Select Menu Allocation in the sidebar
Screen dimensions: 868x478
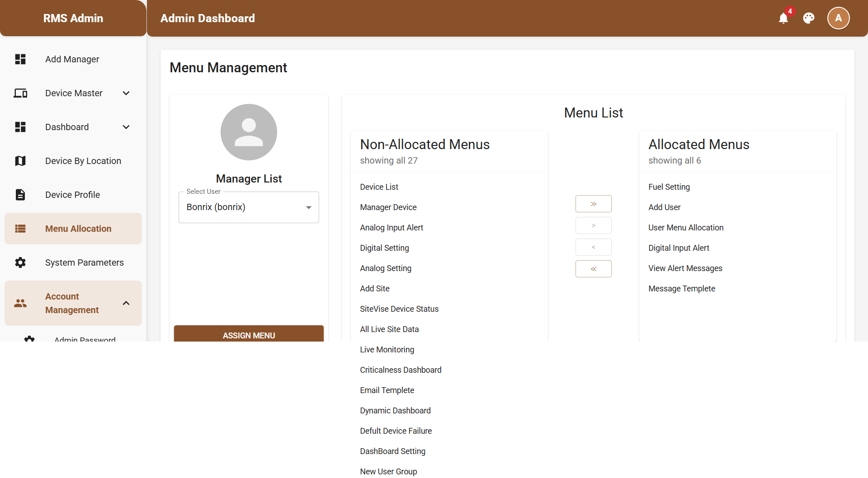click(x=73, y=229)
